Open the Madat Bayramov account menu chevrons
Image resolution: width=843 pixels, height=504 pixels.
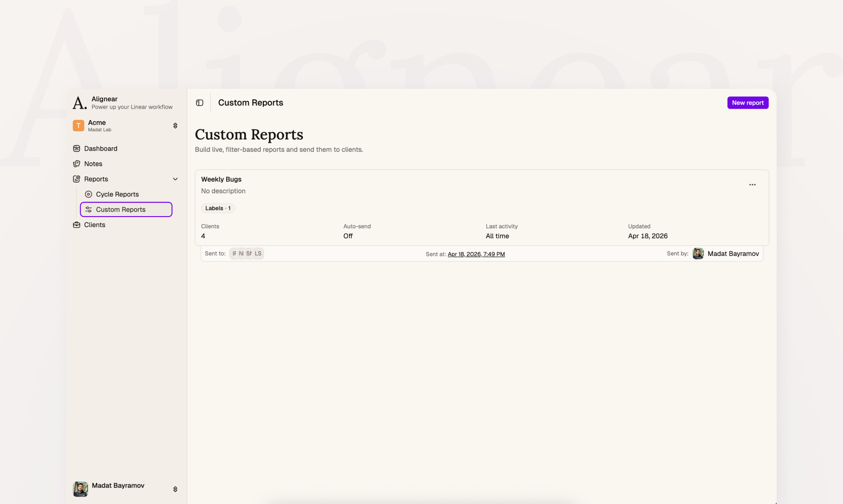[175, 489]
